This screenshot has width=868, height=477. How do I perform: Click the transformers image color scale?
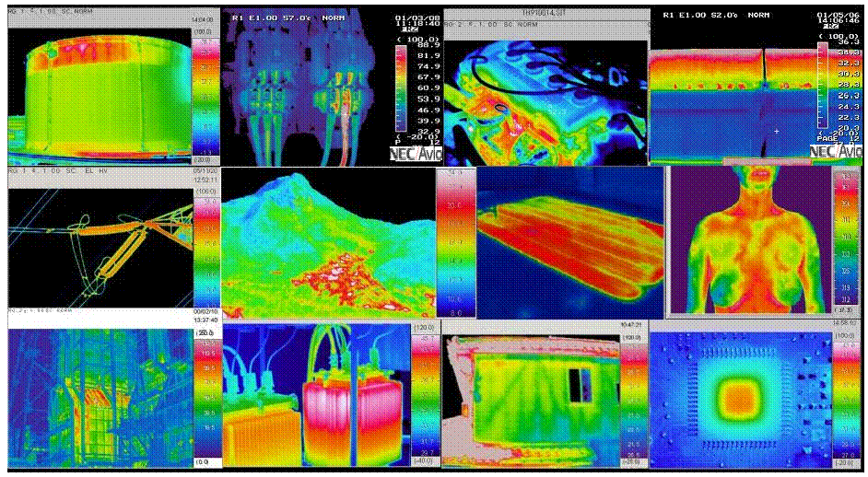click(x=425, y=395)
